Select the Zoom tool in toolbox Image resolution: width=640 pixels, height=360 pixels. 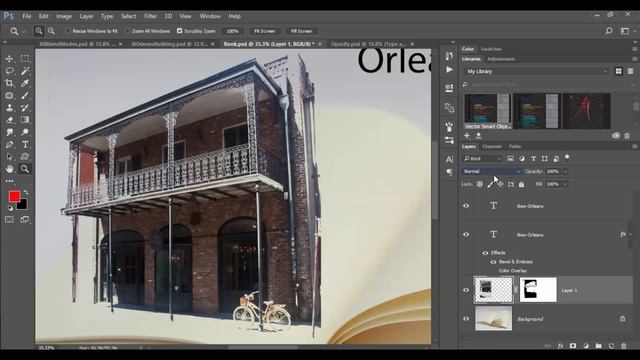click(x=25, y=169)
